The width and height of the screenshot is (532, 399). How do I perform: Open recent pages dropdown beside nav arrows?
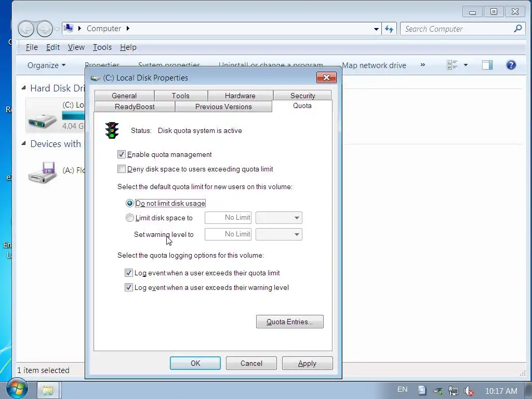point(57,29)
